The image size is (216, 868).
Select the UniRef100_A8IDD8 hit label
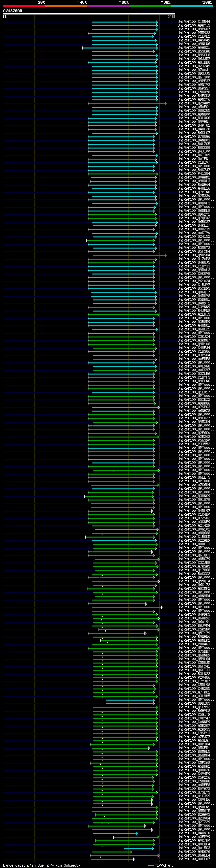(x=194, y=63)
